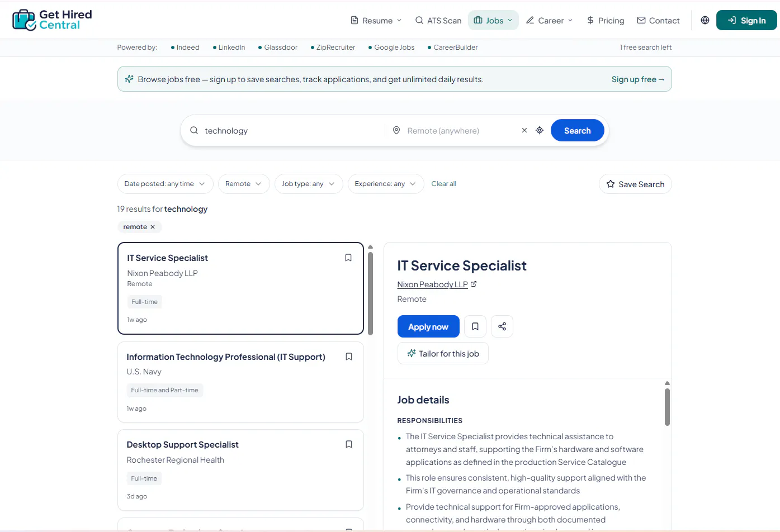The image size is (780, 532).
Task: Click the job list scroll up arrow
Action: 370,246
